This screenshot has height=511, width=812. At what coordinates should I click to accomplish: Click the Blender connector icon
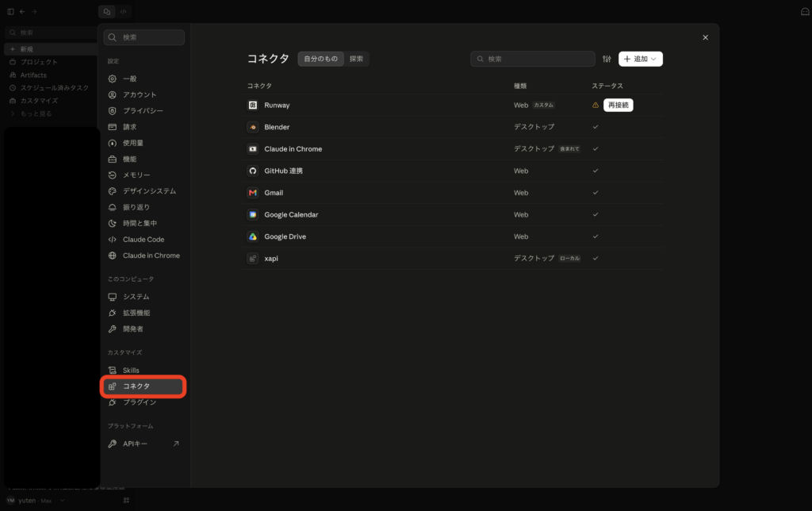(x=253, y=127)
